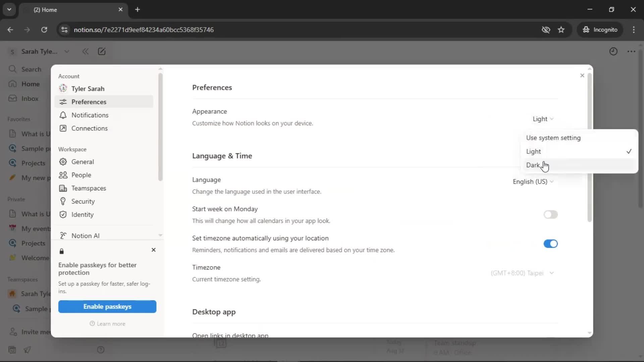This screenshot has width=644, height=362.
Task: Click the Preferences sliders icon
Action: (x=63, y=102)
